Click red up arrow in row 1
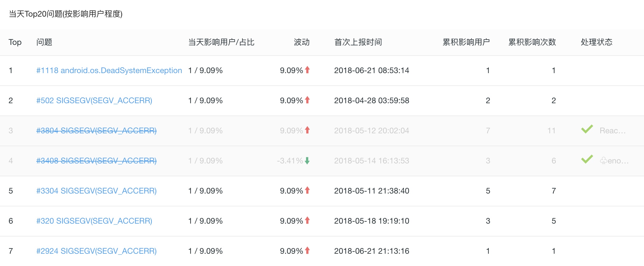 (x=307, y=70)
